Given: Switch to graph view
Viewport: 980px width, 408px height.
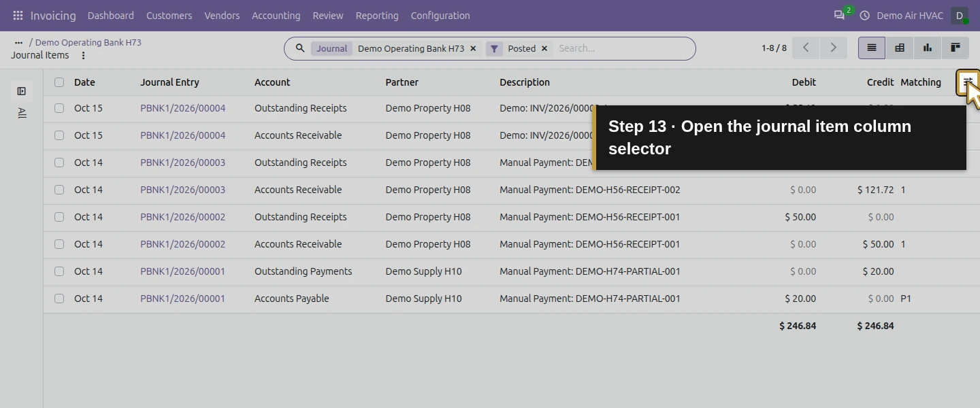Looking at the screenshot, I should pos(927,48).
